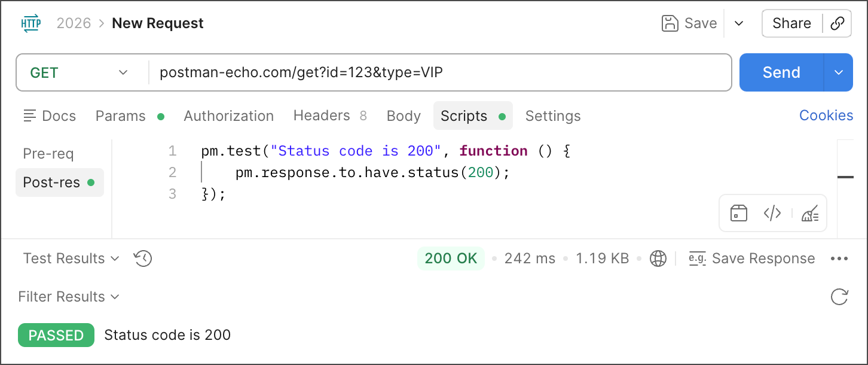The width and height of the screenshot is (868, 365).
Task: Click into the request URL field
Action: pyautogui.click(x=436, y=73)
